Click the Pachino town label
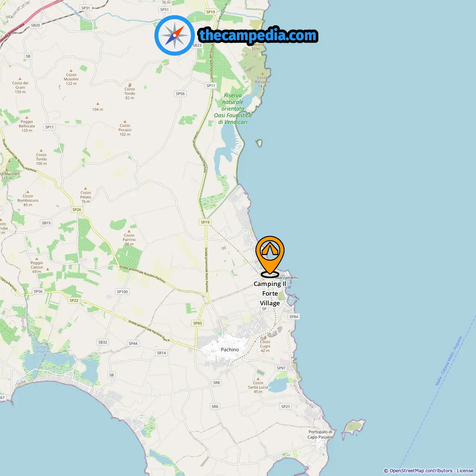 point(230,350)
